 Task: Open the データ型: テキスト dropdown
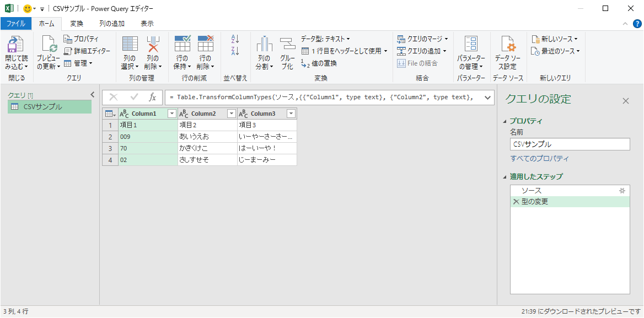(325, 39)
